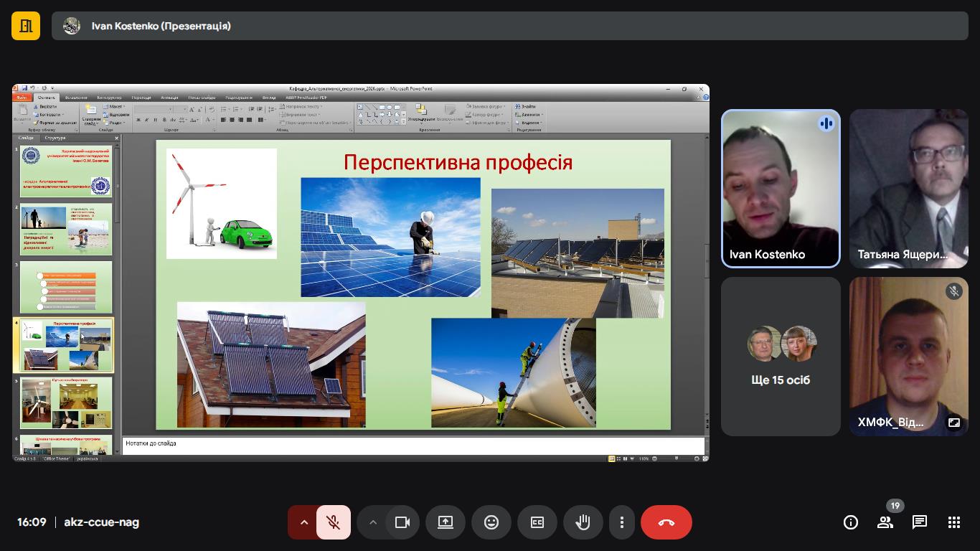The image size is (980, 551).
Task: Click the Save icon in PowerPoint's quick access toolbar
Action: coord(24,88)
